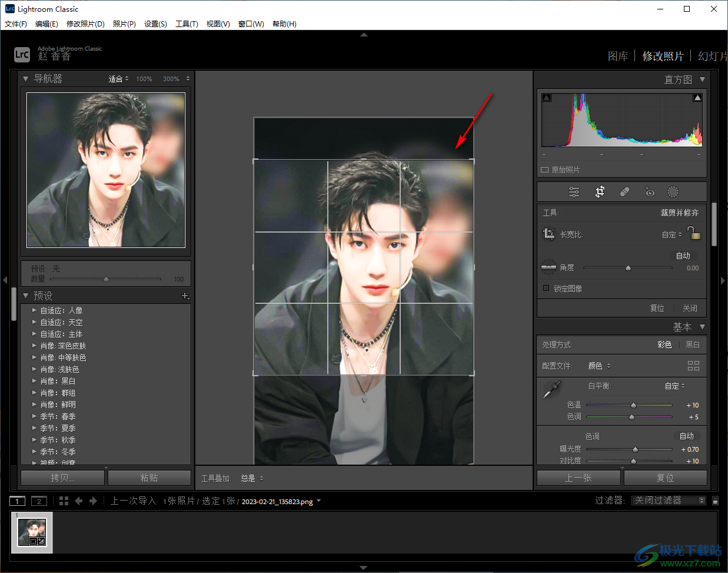Image resolution: width=728 pixels, height=573 pixels.
Task: Select the photo thumbnail in filmstrip
Action: tap(32, 532)
